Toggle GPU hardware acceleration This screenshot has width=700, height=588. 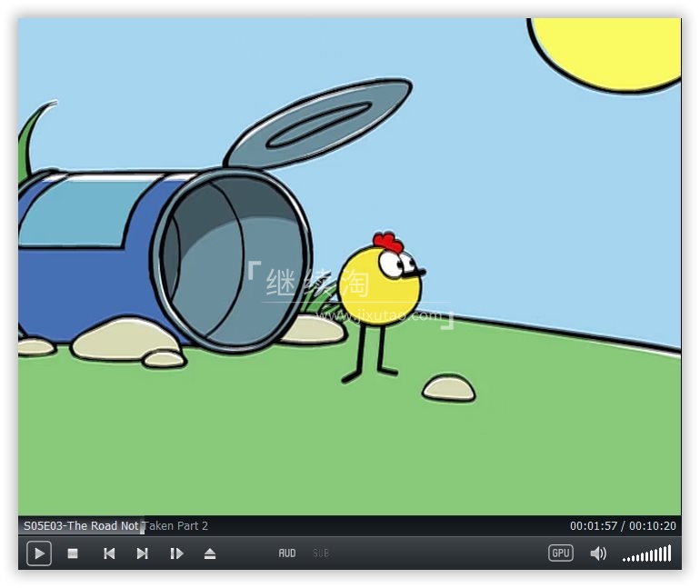pyautogui.click(x=560, y=553)
